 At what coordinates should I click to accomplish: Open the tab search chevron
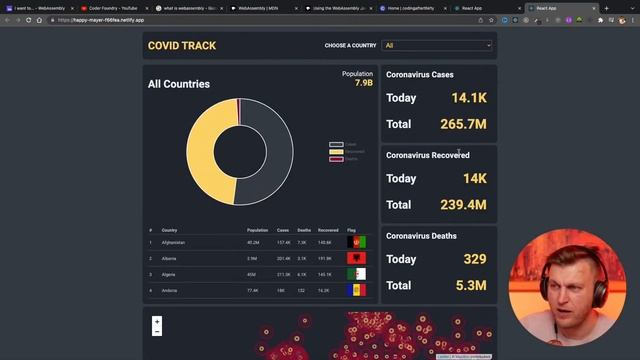coord(633,8)
